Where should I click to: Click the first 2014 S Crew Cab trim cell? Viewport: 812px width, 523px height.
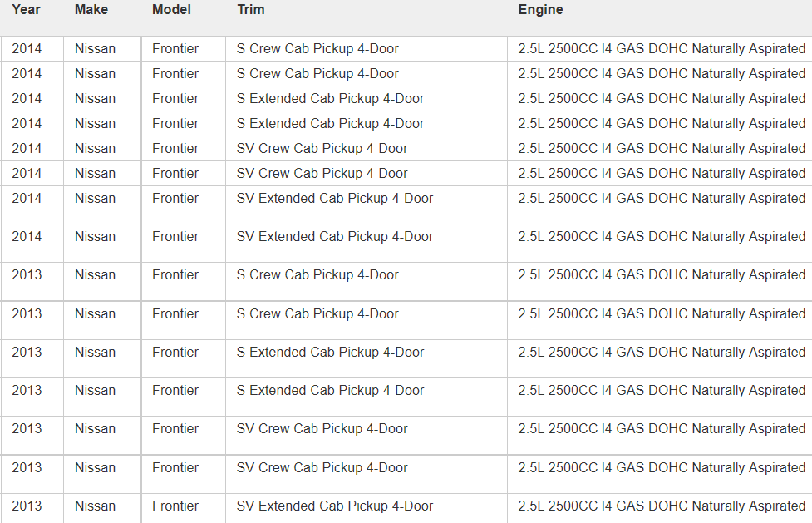[317, 49]
